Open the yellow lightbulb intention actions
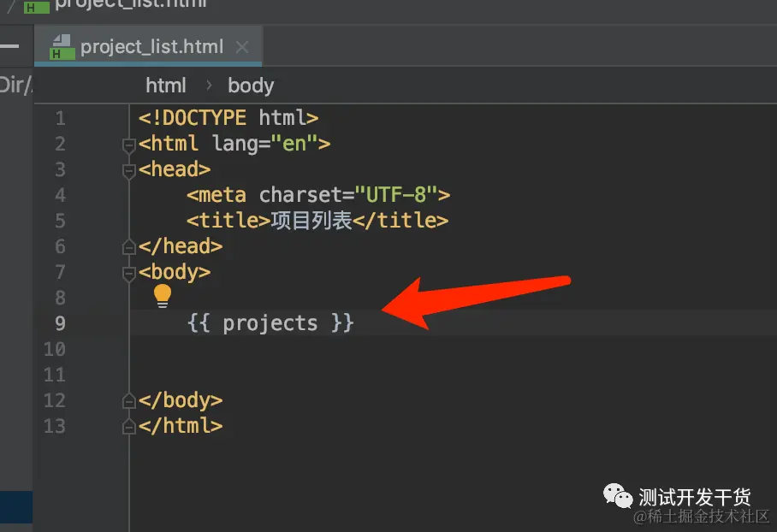 162,296
